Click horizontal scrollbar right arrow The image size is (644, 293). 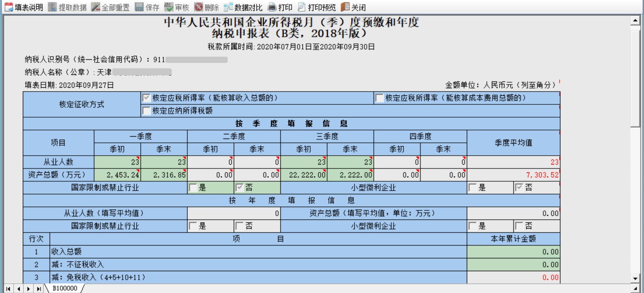pyautogui.click(x=635, y=288)
